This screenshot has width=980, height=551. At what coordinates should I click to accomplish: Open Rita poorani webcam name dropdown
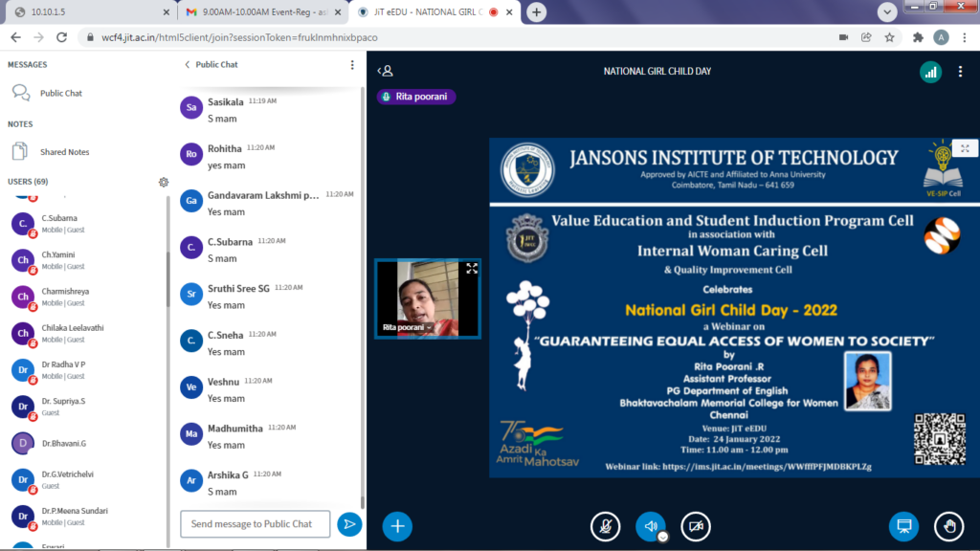click(408, 327)
